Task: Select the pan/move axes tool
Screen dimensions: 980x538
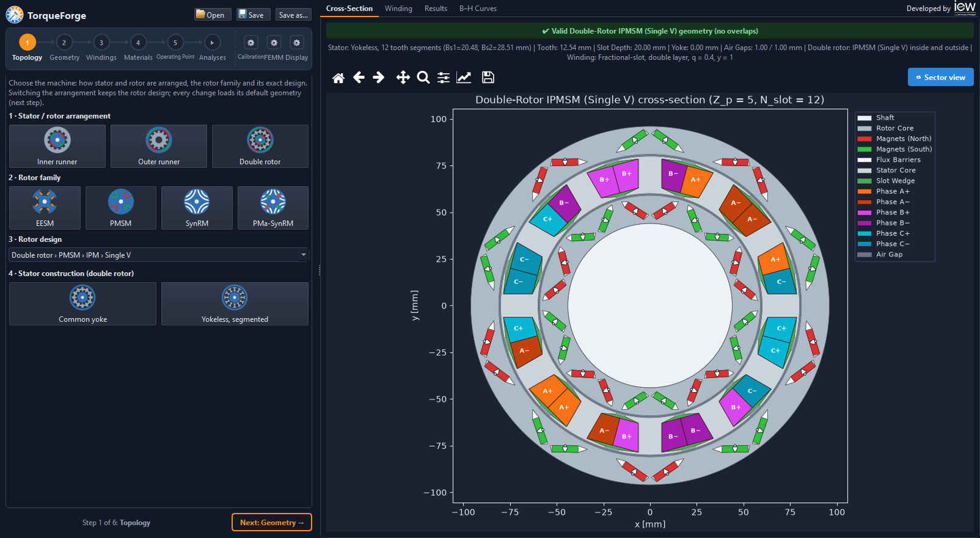Action: click(x=403, y=78)
